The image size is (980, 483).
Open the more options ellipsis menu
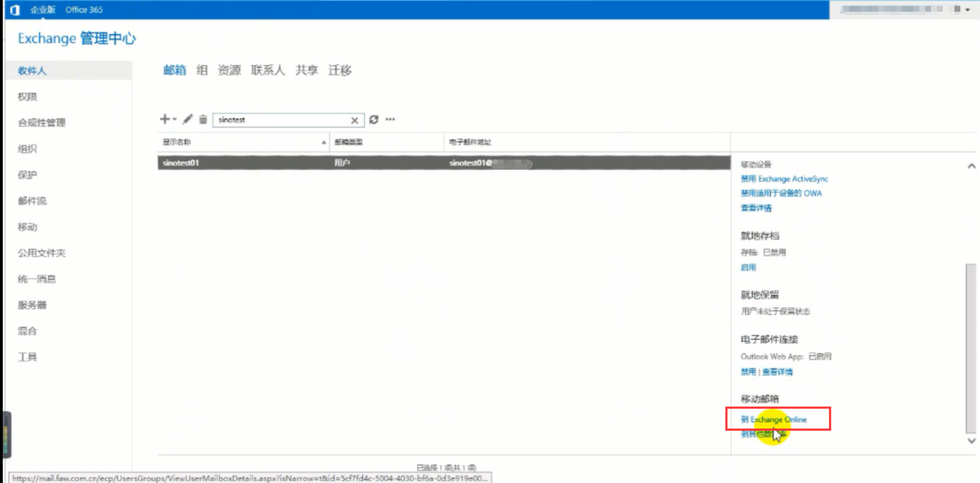(390, 119)
